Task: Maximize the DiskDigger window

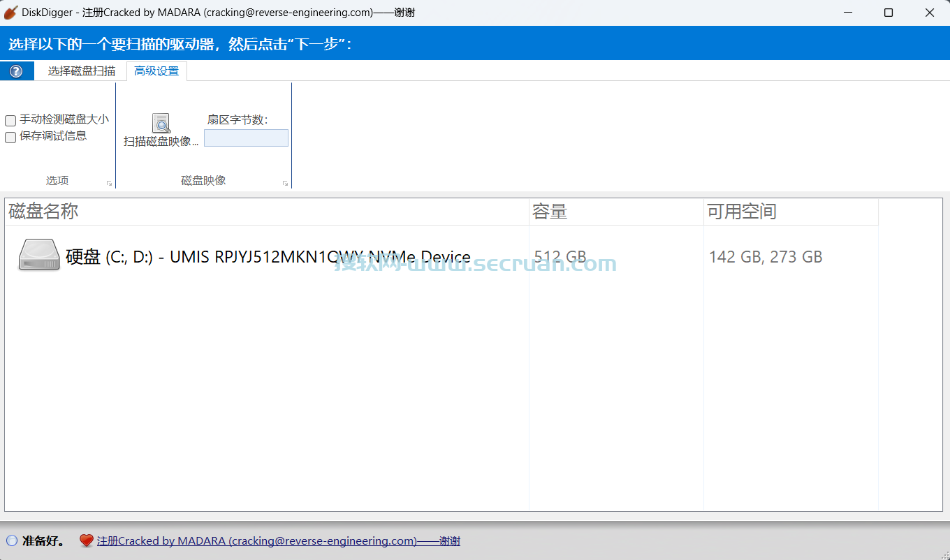Action: pyautogui.click(x=889, y=13)
